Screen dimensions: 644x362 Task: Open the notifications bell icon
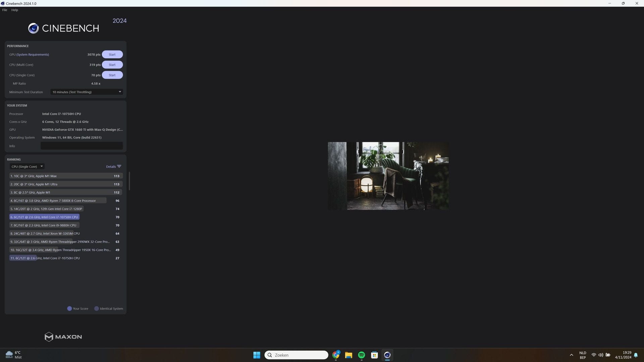click(x=636, y=355)
